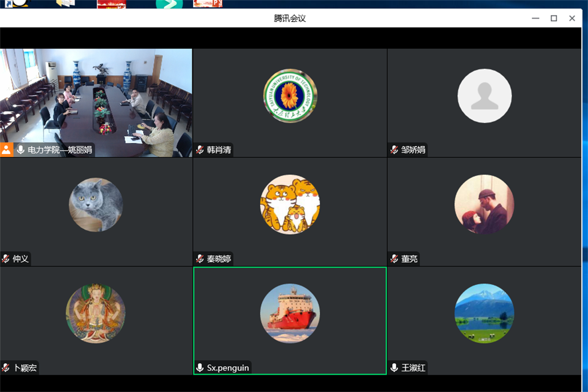The image size is (588, 392).
Task: Click the muted mic icon beside 邹娇娟
Action: pos(394,150)
